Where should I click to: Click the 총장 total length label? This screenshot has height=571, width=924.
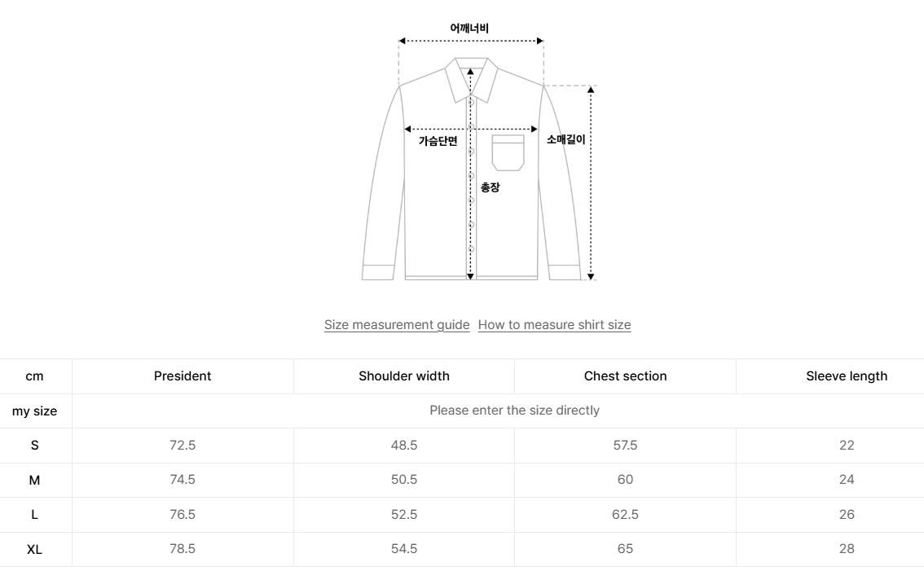coord(490,188)
